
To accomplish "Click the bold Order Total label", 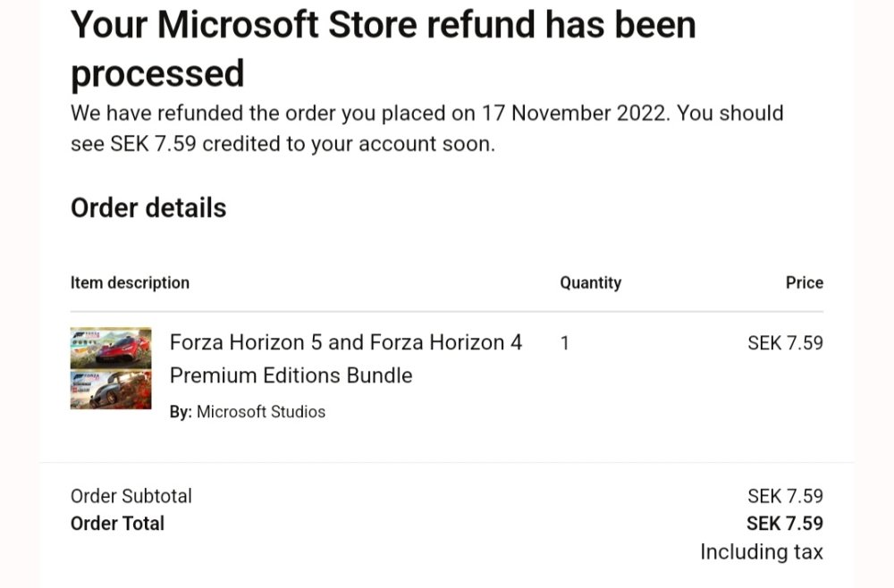I will click(x=117, y=523).
